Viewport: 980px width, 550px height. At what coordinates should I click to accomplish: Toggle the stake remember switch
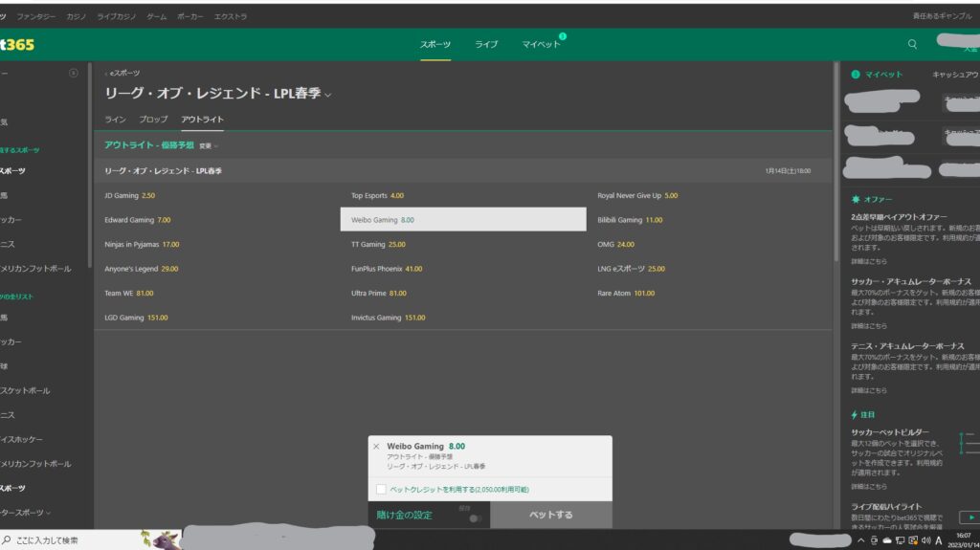point(475,518)
